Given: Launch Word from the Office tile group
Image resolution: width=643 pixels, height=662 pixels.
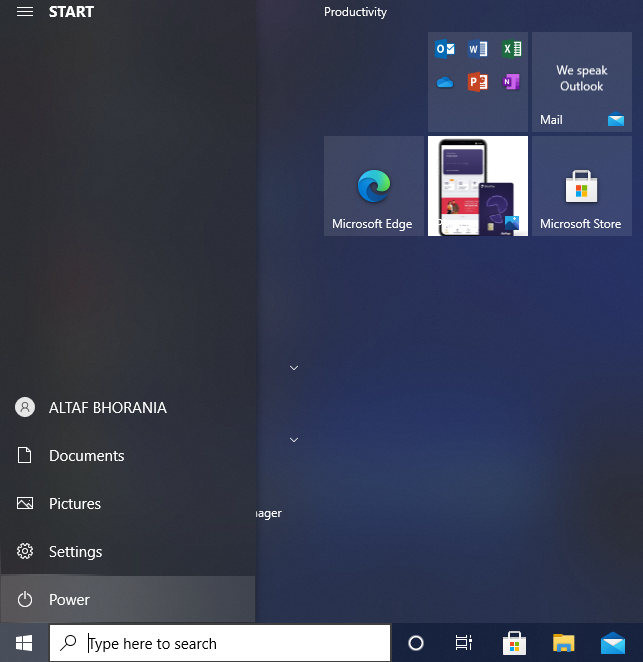Looking at the screenshot, I should pos(478,49).
